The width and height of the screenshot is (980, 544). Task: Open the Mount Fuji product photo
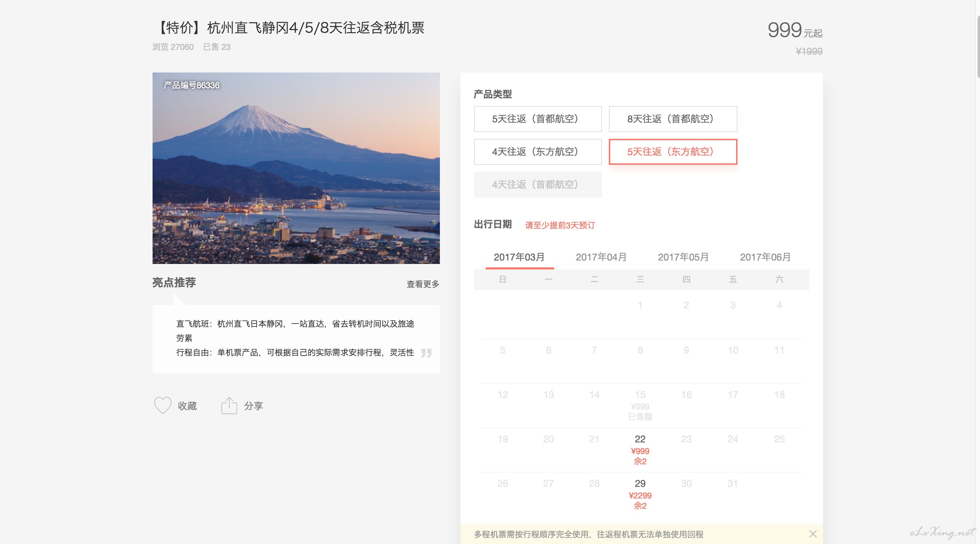(296, 168)
